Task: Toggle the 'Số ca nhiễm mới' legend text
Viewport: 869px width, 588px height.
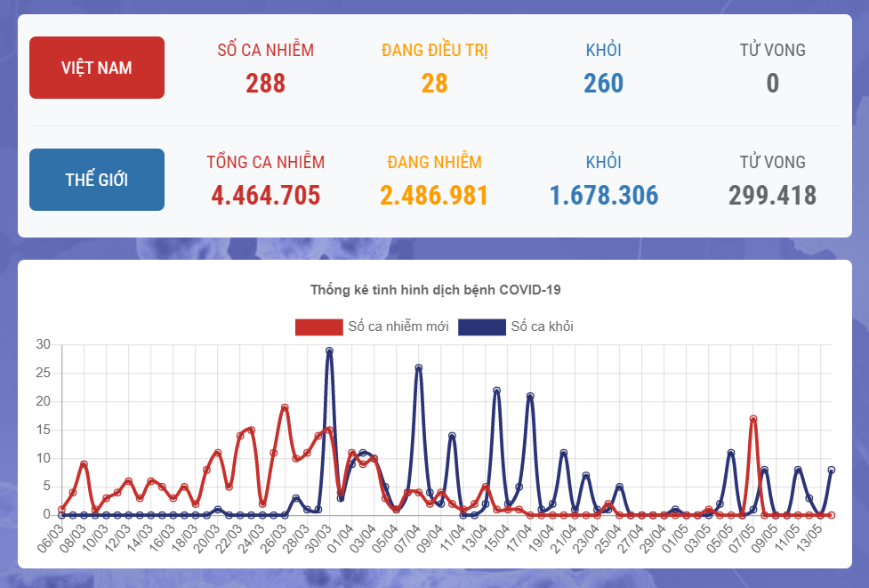Action: tap(398, 326)
